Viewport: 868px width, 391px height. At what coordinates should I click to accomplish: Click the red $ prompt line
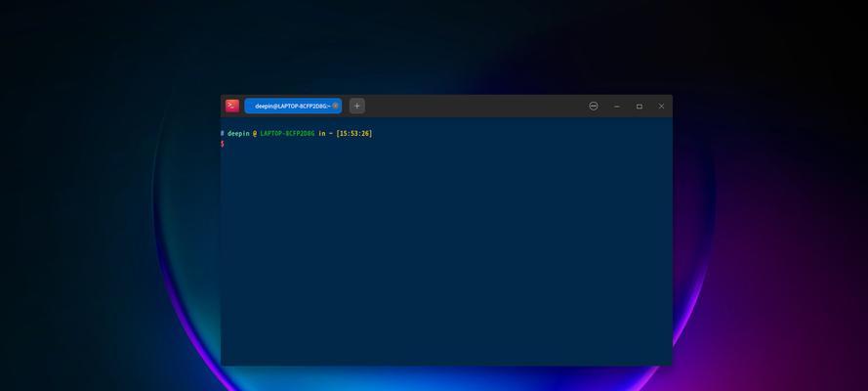coord(223,144)
